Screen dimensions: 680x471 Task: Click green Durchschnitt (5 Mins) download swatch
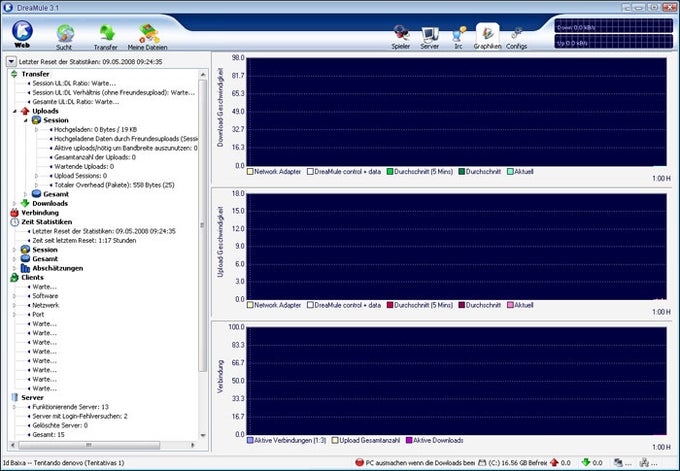[x=390, y=171]
